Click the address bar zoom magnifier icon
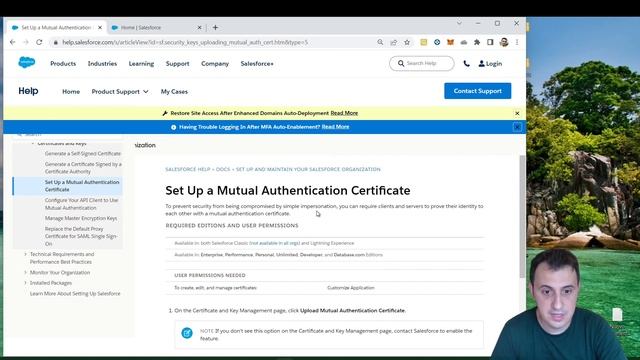This screenshot has height=360, width=640. [x=380, y=42]
